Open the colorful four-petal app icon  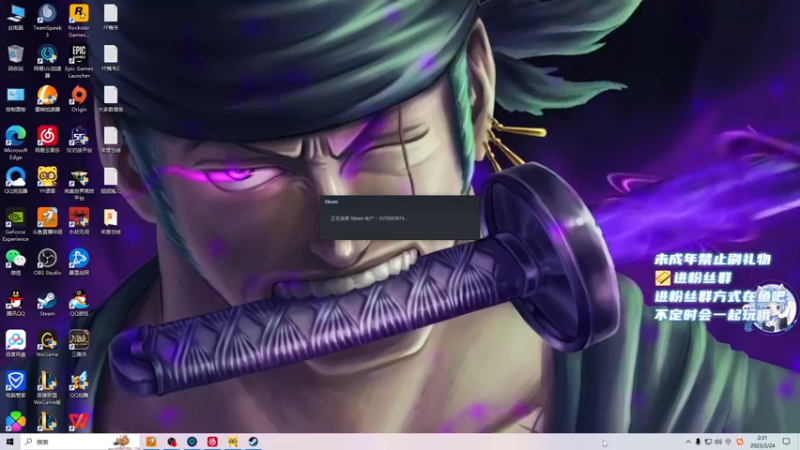(15, 421)
